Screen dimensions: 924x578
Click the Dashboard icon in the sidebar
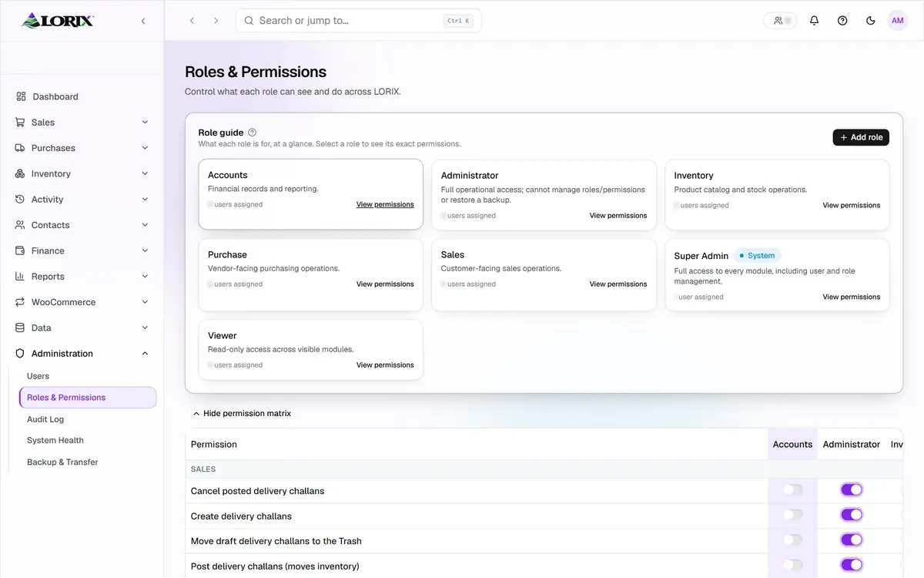pyautogui.click(x=21, y=96)
